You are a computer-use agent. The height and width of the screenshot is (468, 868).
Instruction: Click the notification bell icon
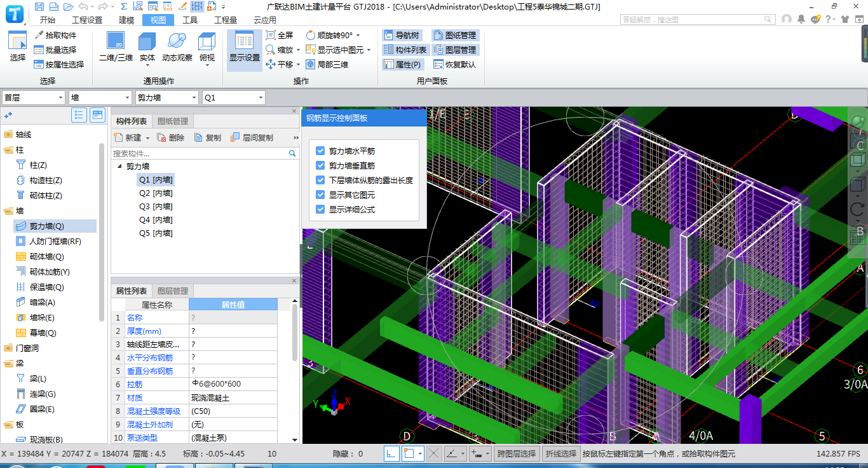[x=801, y=19]
